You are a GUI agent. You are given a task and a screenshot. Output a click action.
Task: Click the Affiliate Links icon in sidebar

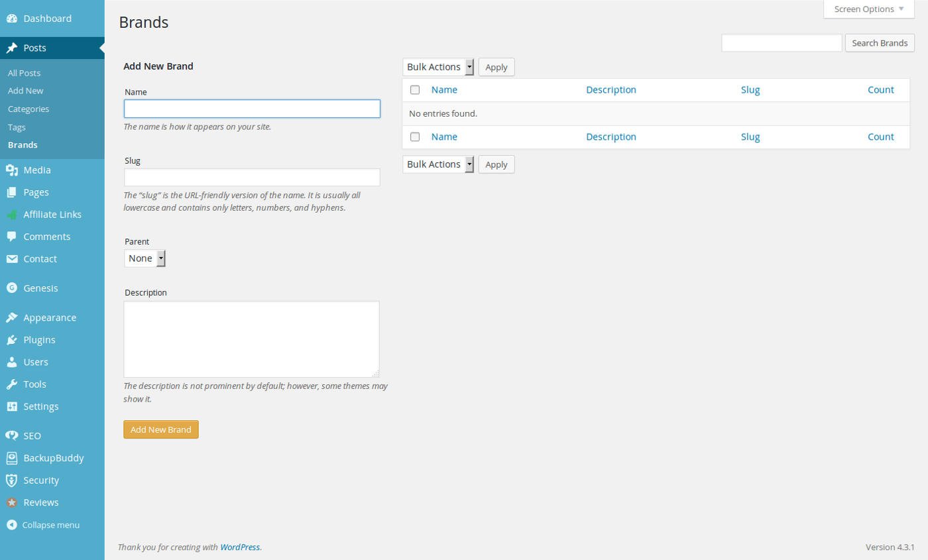[x=11, y=215]
